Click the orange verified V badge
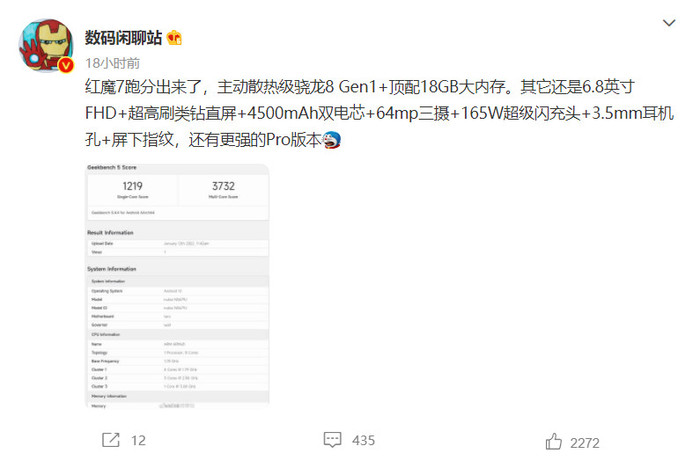Viewport: 700px width, 461px height. coord(66,66)
